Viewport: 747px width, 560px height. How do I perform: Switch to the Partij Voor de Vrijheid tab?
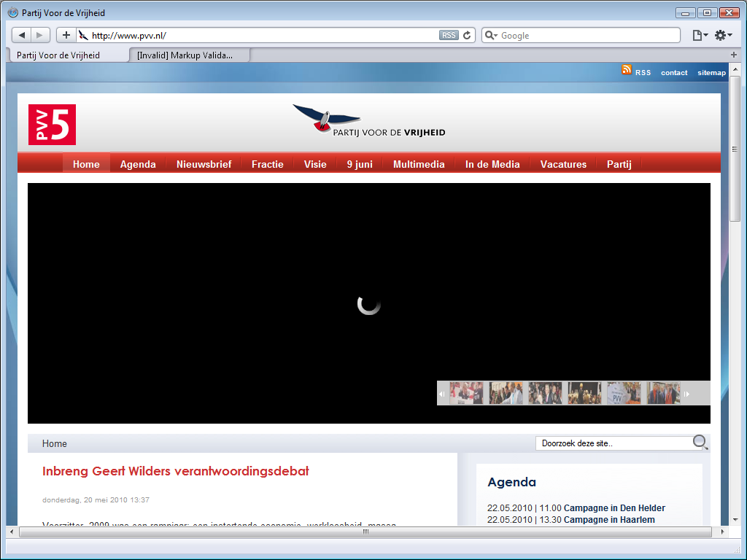click(69, 55)
